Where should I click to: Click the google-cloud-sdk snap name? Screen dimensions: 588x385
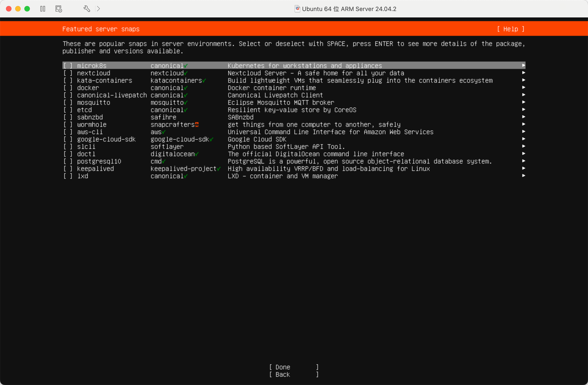[x=106, y=139]
